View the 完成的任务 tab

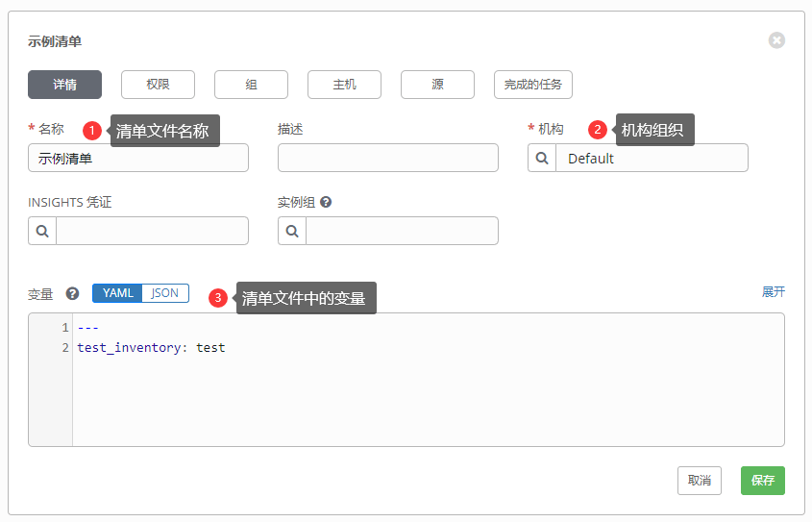(x=533, y=85)
